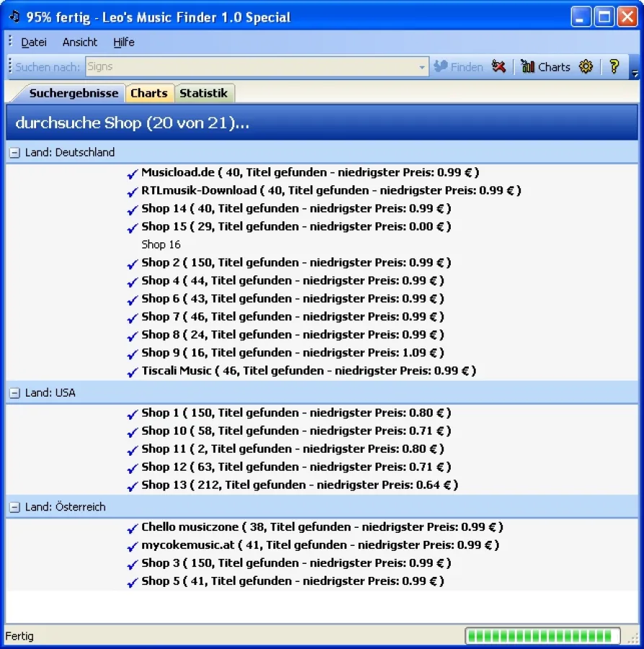Viewport: 644px width, 649px height.
Task: Switch to the Statistik tab
Action: click(x=203, y=93)
